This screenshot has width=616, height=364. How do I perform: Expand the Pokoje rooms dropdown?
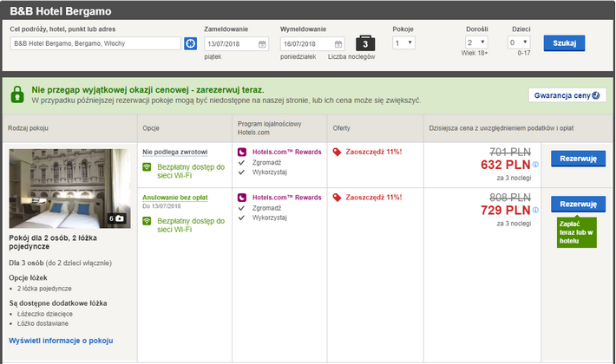click(403, 42)
